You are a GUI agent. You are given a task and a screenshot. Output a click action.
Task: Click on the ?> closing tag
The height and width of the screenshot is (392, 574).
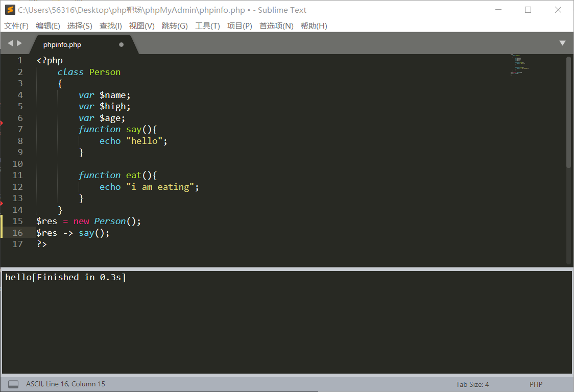[x=42, y=244]
